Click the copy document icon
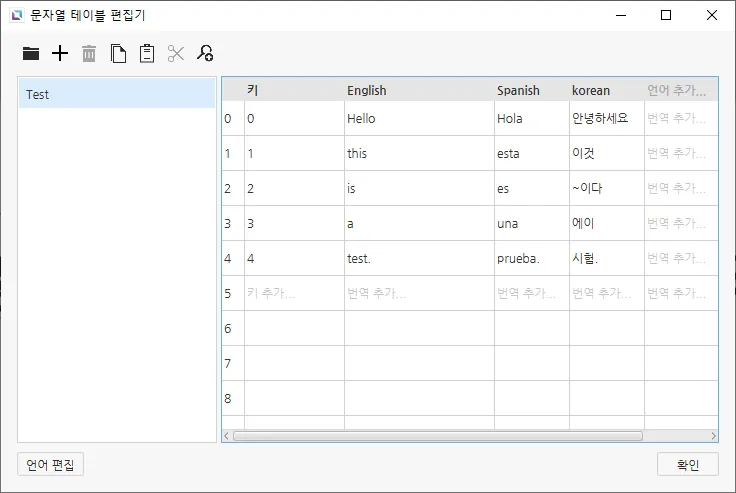Screen dimensions: 736x493 pos(118,54)
